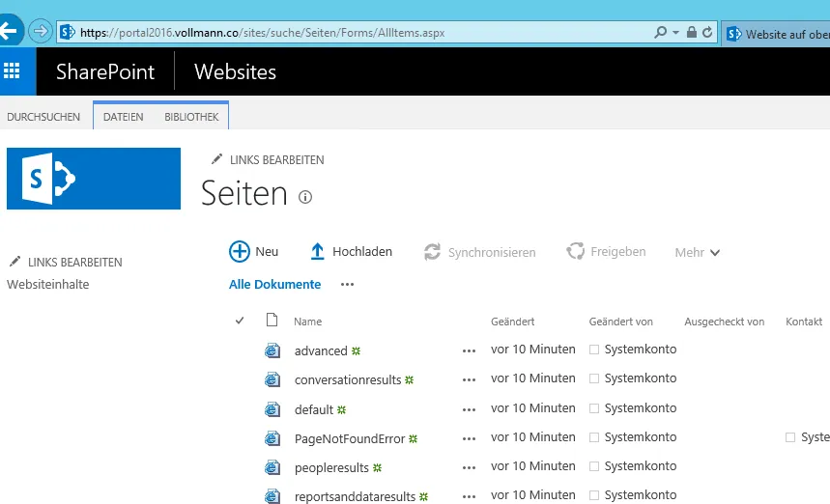The width and height of the screenshot is (830, 504).
Task: Click the Hochladen upload arrow icon
Action: 317,251
